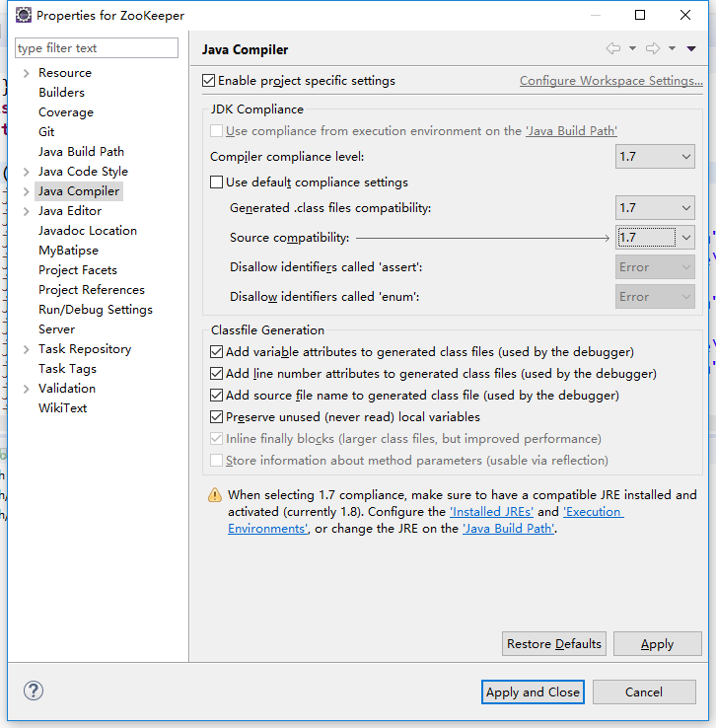Expand the Validation node

(x=27, y=389)
